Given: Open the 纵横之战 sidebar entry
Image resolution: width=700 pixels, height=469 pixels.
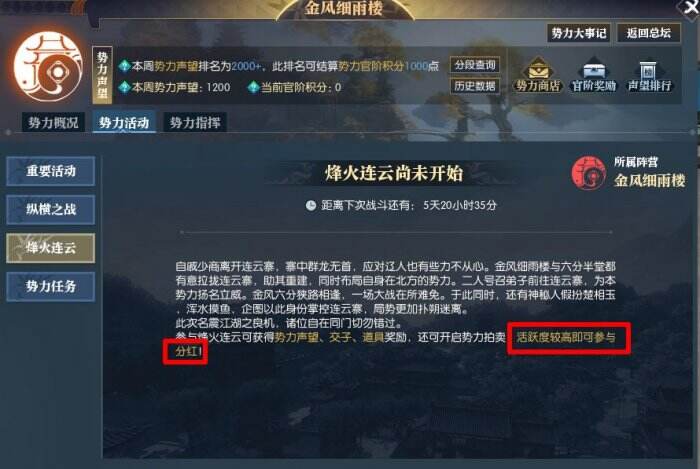Looking at the screenshot, I should click(50, 209).
